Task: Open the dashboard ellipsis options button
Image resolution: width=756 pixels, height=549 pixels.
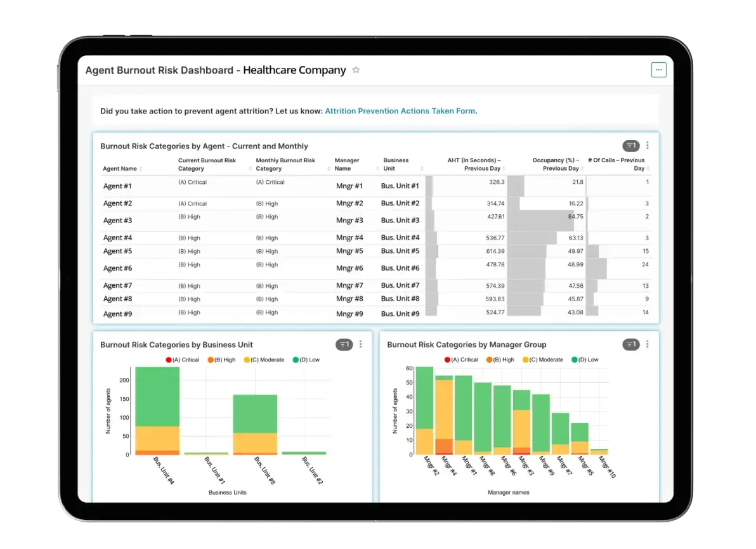Action: (x=658, y=70)
